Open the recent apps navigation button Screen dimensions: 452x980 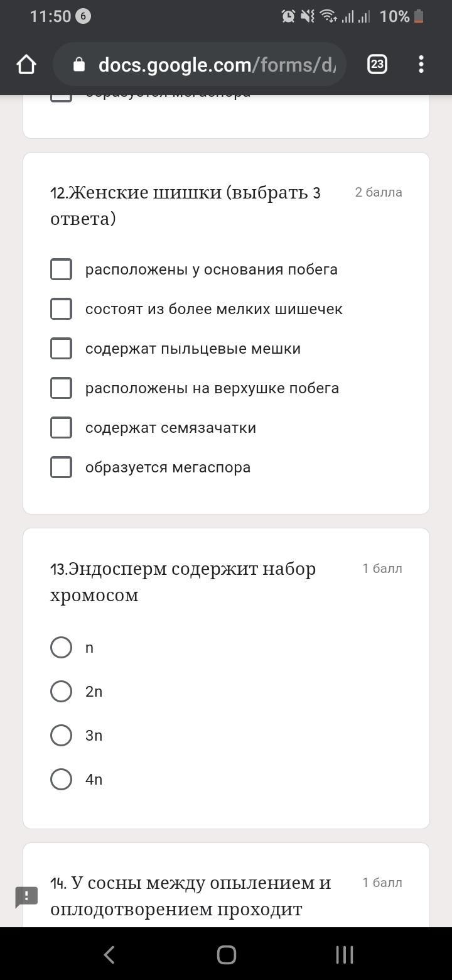coord(344,955)
